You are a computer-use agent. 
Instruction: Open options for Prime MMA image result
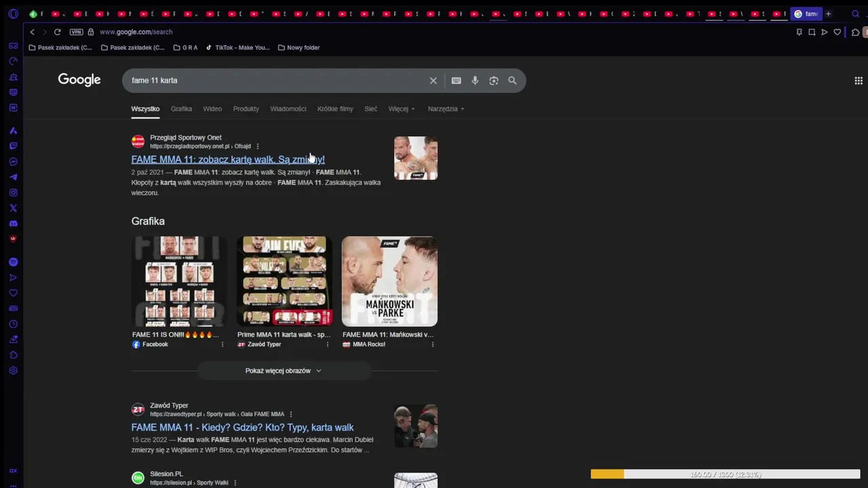pyautogui.click(x=328, y=344)
